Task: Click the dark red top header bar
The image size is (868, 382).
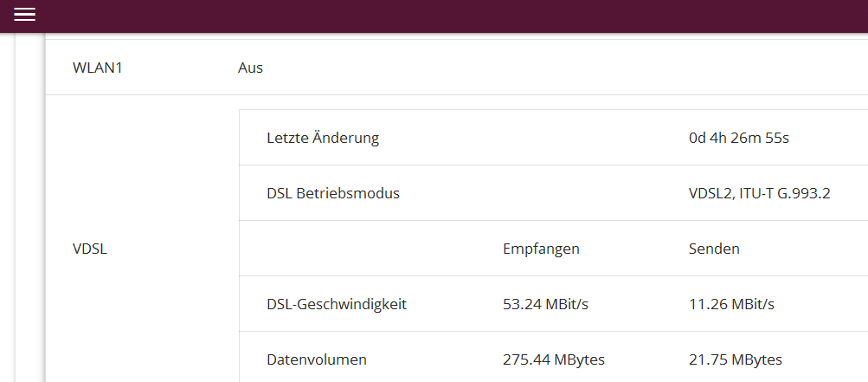Action: coord(433,15)
